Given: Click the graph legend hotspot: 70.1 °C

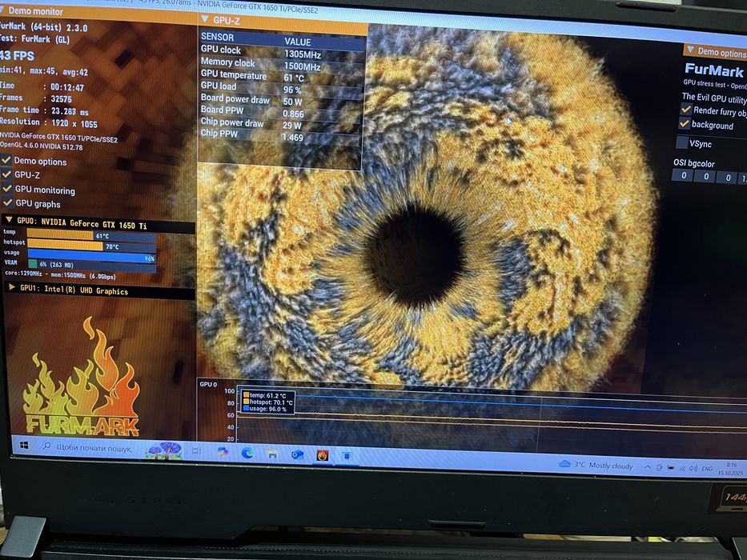Looking at the screenshot, I should coord(267,402).
